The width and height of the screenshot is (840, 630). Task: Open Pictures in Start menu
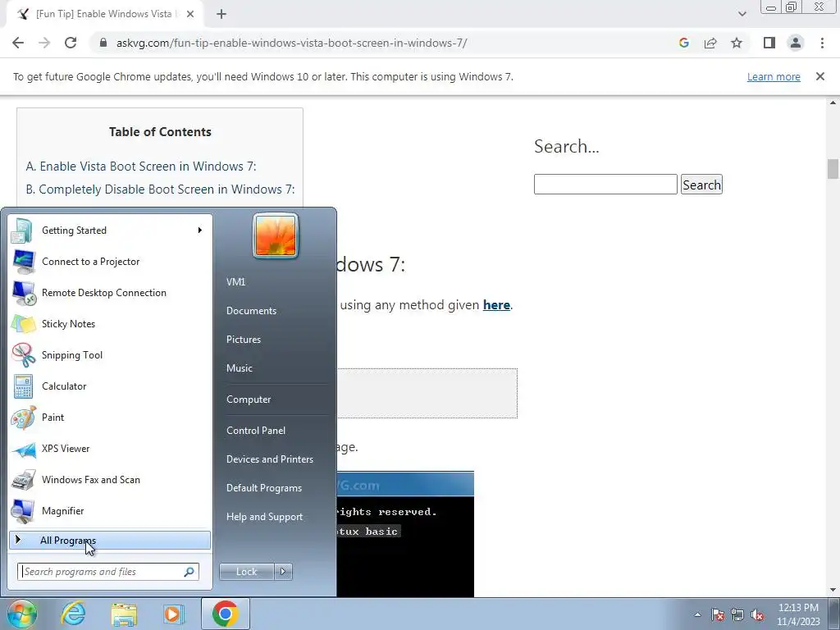click(244, 340)
